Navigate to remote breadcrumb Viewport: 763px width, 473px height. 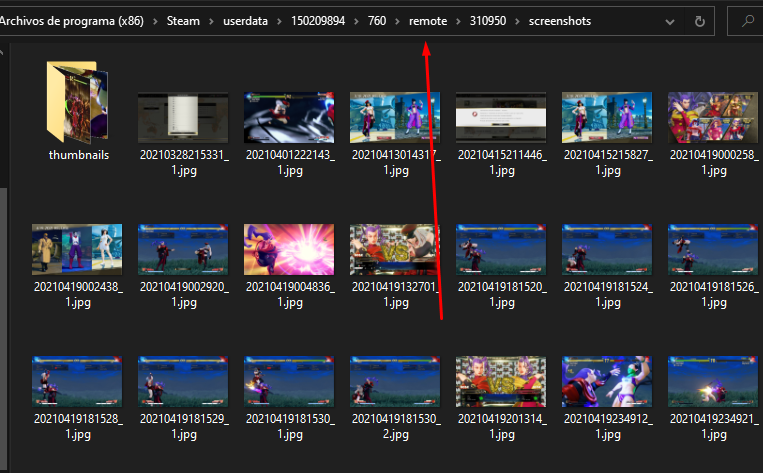pyautogui.click(x=428, y=21)
